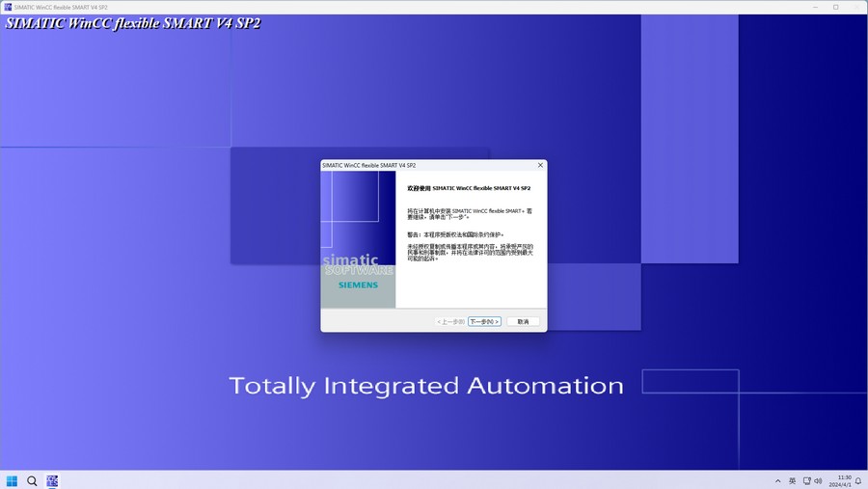Open the Windows Start menu
Image resolution: width=868 pixels, height=489 pixels.
pos(12,480)
